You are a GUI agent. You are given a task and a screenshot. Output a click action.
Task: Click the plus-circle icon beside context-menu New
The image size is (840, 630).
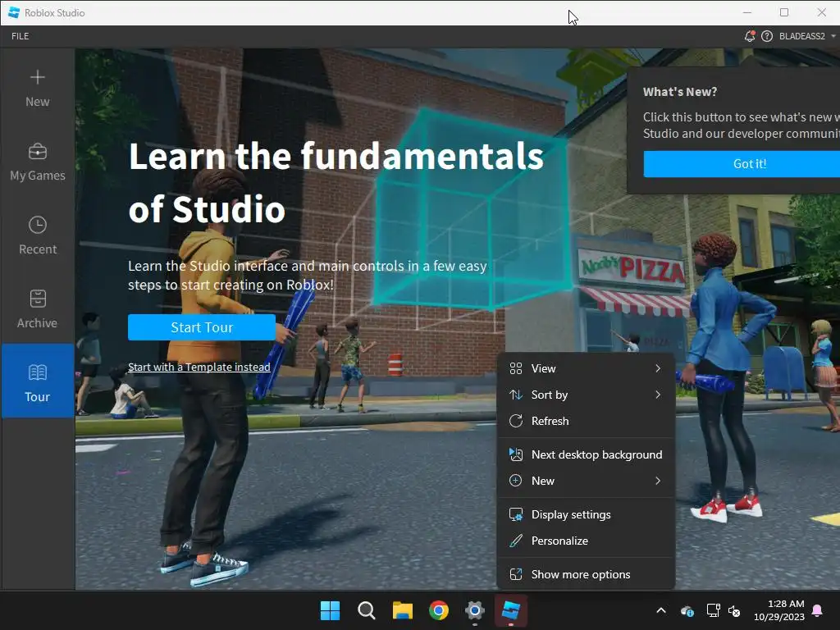[515, 481]
